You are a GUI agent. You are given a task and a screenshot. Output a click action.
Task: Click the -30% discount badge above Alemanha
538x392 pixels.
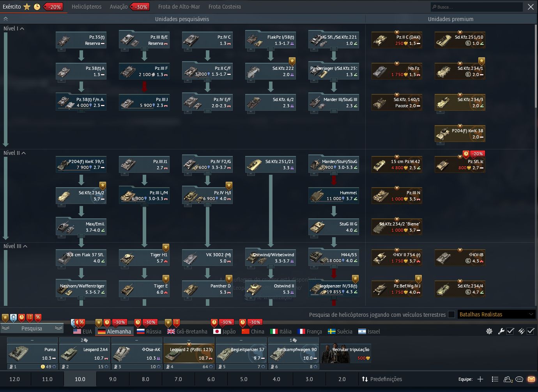pyautogui.click(x=119, y=322)
